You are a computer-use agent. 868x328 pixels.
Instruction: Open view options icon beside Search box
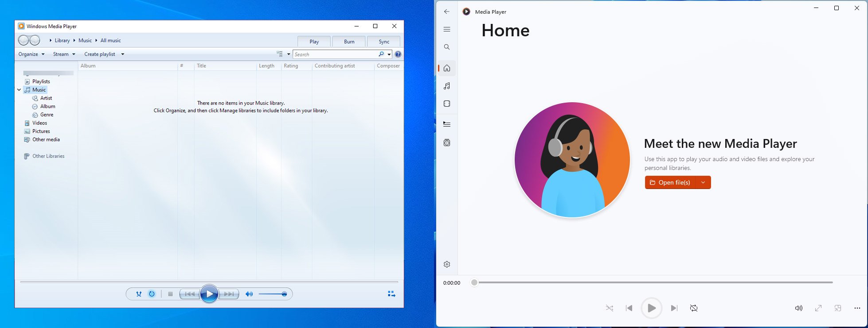point(280,54)
